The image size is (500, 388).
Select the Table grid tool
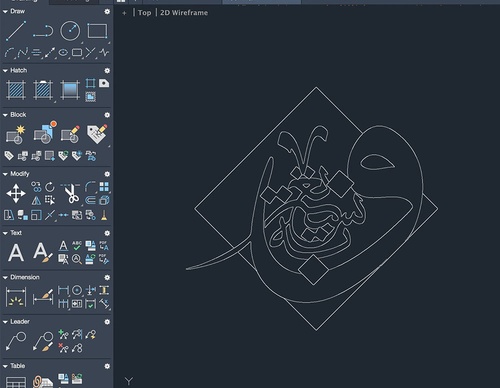16,382
